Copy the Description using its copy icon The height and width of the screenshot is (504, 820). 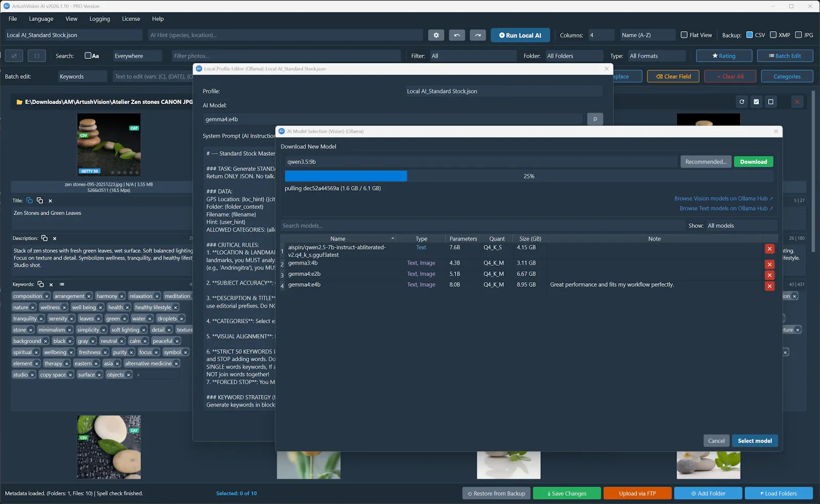tap(45, 238)
